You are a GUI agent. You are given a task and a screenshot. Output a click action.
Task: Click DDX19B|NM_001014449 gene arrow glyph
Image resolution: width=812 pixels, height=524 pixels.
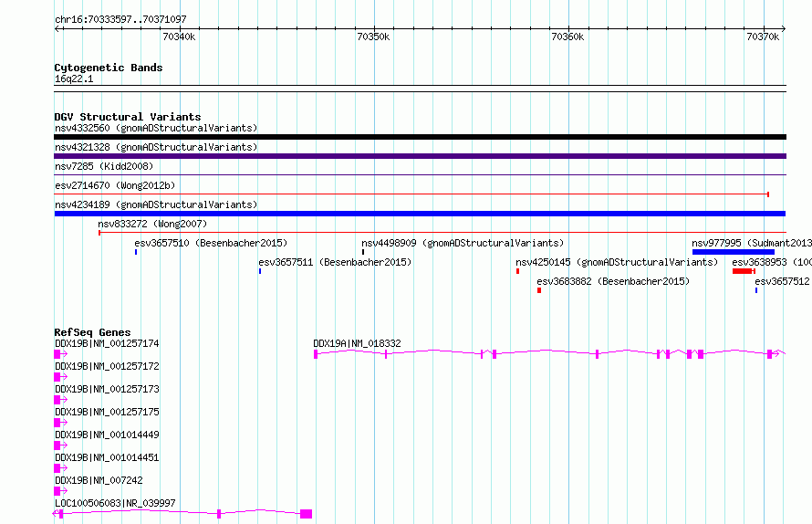pyautogui.click(x=60, y=445)
